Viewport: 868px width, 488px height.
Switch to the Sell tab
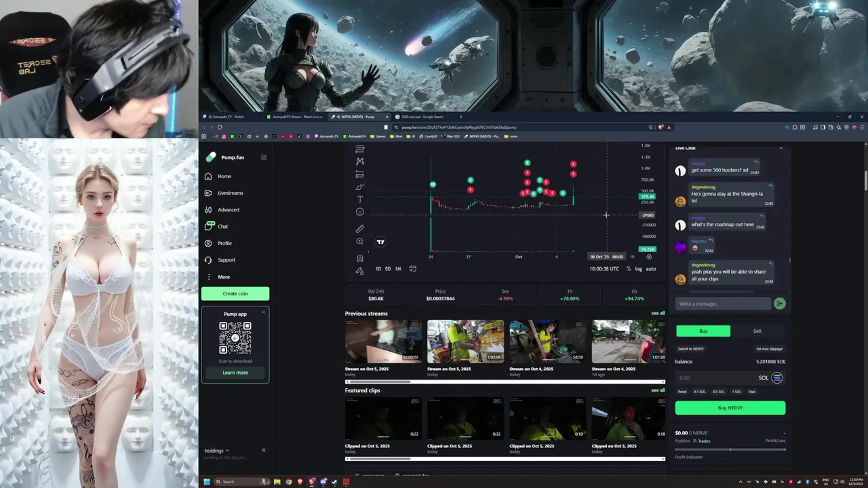[x=757, y=331]
